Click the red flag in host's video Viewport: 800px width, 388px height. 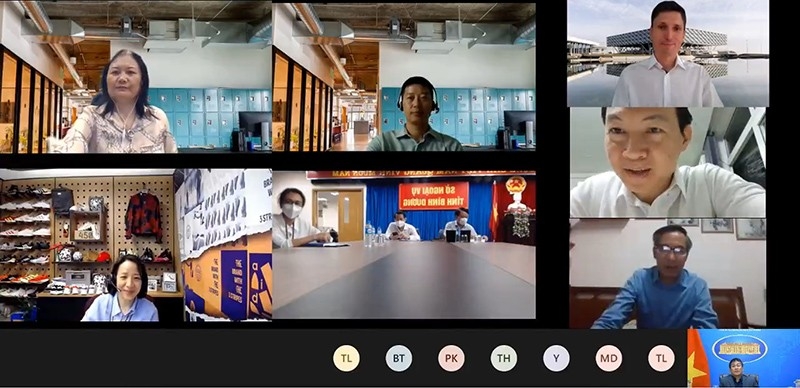pos(697,359)
